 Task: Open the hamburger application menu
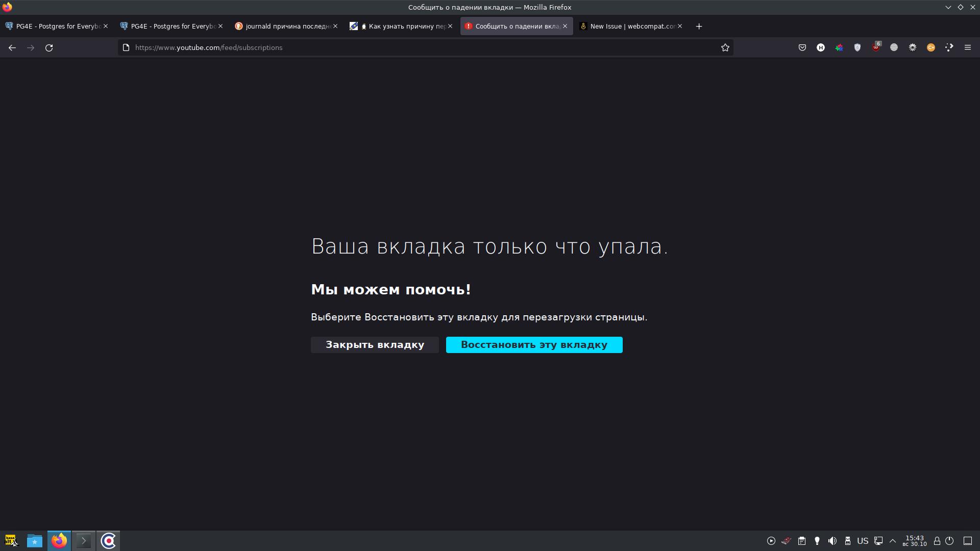968,47
